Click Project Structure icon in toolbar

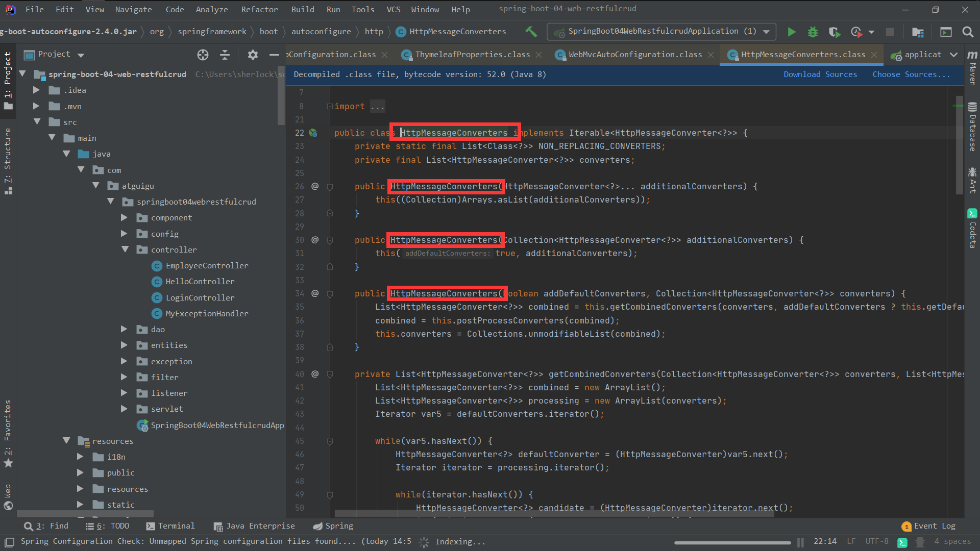coord(918,32)
